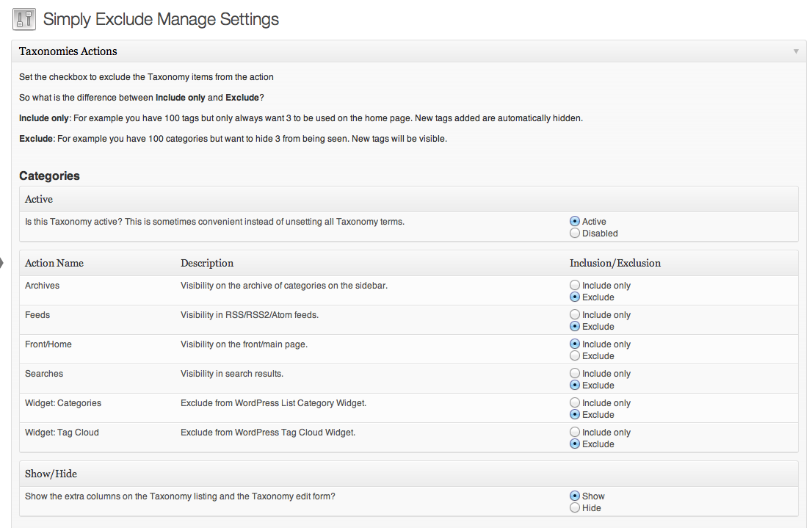This screenshot has height=528, width=812.
Task: Set the Categories taxonomy to Disabled
Action: coord(575,233)
